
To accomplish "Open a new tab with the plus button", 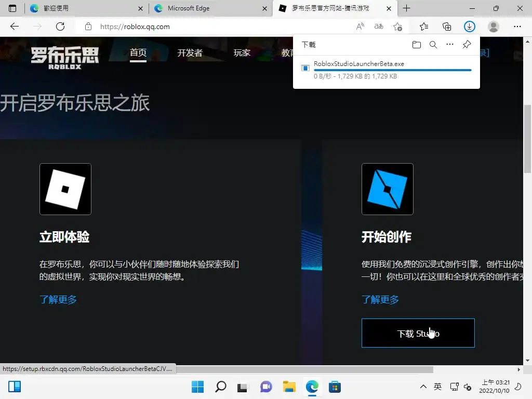I will pos(406,8).
